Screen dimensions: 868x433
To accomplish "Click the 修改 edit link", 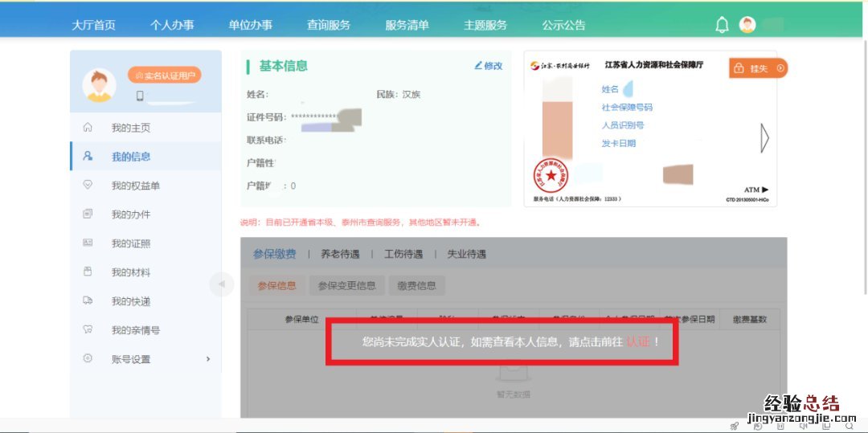I will tap(488, 66).
